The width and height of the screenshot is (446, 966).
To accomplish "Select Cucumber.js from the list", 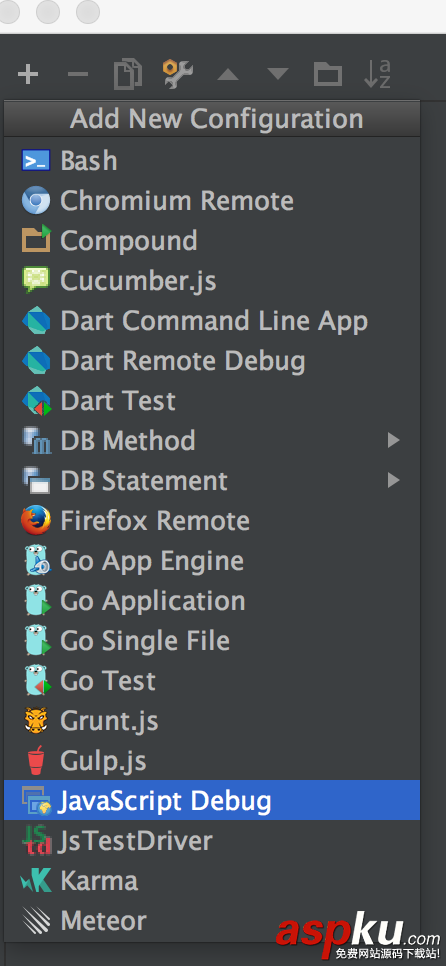I will click(212, 281).
